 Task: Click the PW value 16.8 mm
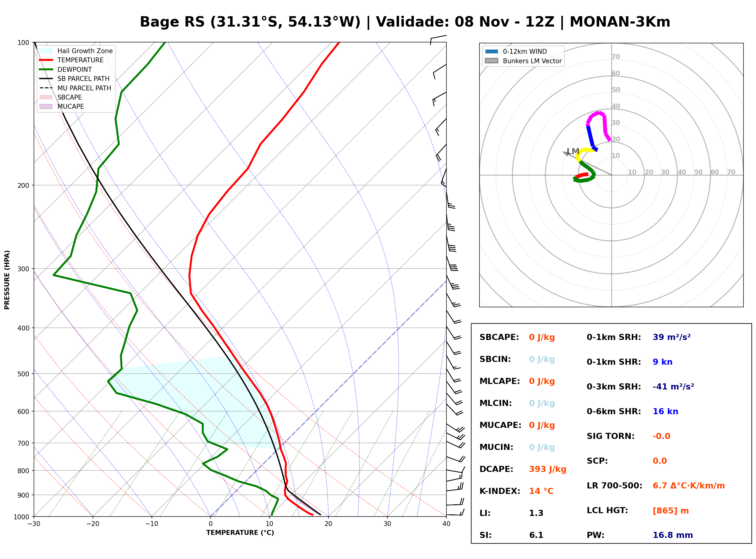[673, 535]
